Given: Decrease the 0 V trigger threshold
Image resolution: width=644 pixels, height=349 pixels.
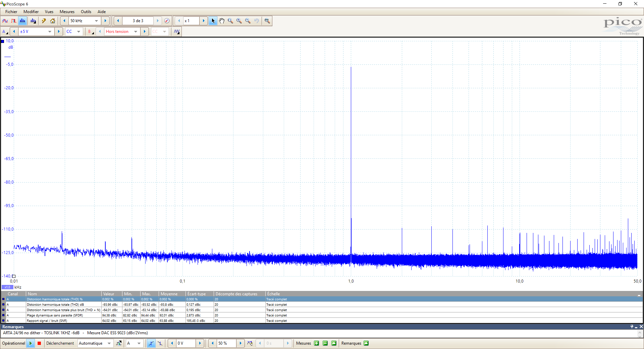Looking at the screenshot, I should pos(172,343).
